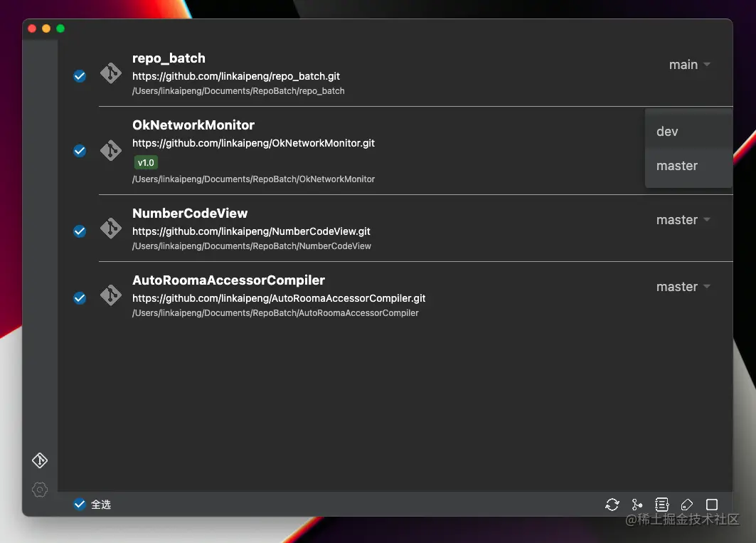This screenshot has width=756, height=543.
Task: Click the repo_batch local path text
Action: pyautogui.click(x=238, y=91)
